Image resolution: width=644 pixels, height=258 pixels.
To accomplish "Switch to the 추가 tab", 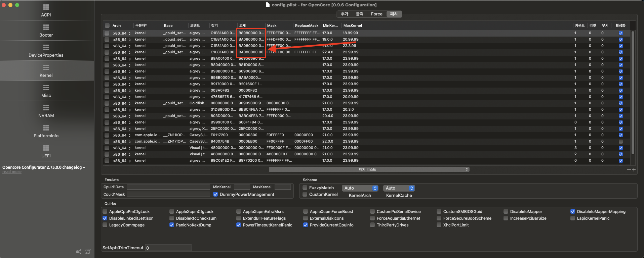I will pos(345,14).
